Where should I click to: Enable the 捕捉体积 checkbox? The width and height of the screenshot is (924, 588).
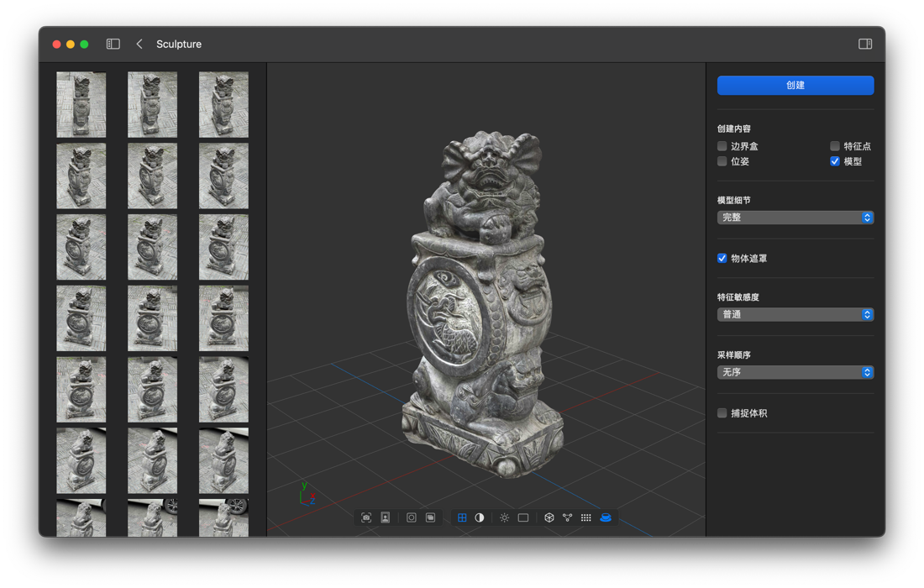(x=722, y=413)
